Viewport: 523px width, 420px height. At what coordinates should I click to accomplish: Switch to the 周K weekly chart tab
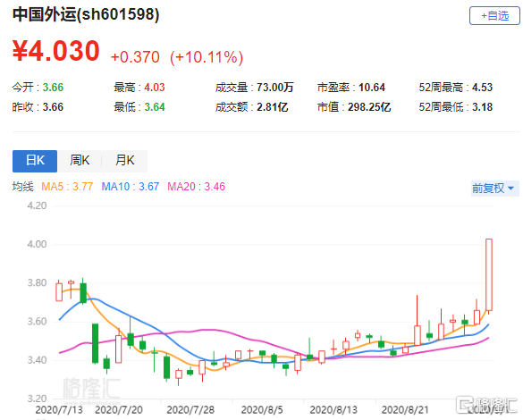pyautogui.click(x=80, y=161)
